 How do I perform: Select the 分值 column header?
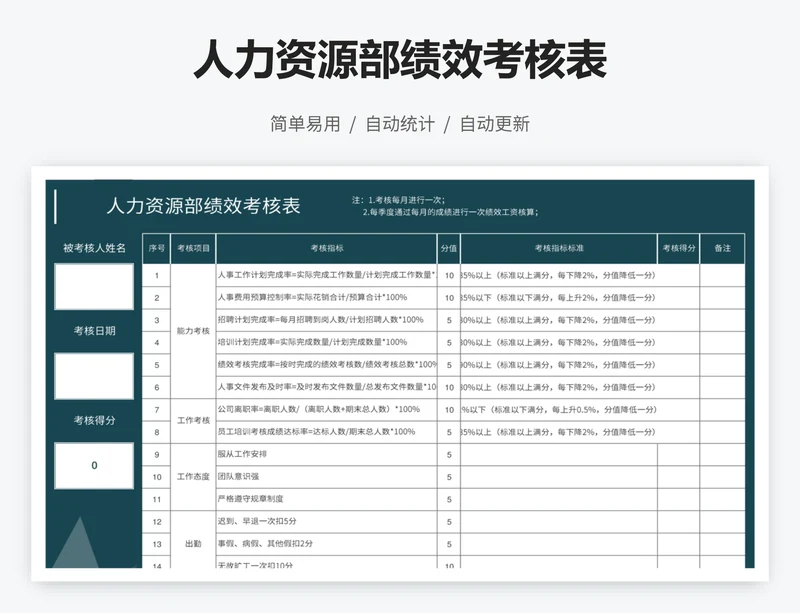click(x=449, y=249)
